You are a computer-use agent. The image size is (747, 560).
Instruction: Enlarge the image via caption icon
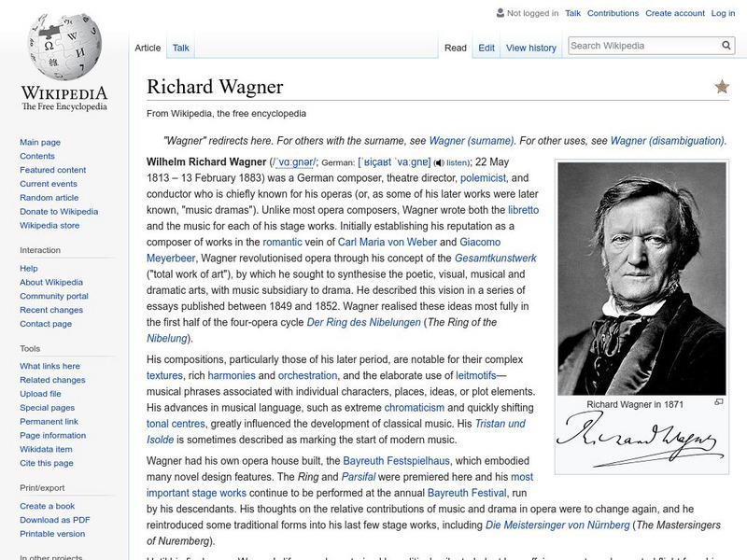coord(719,402)
